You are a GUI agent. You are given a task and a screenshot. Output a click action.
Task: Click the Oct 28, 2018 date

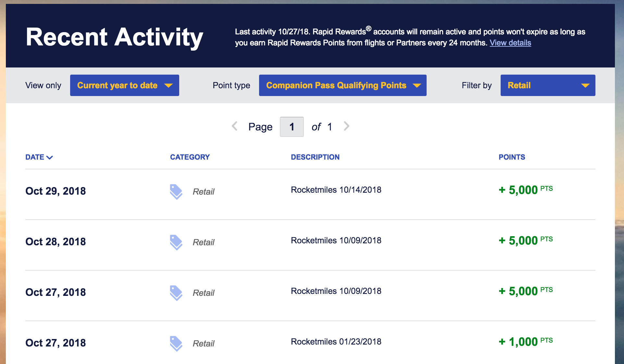point(56,242)
